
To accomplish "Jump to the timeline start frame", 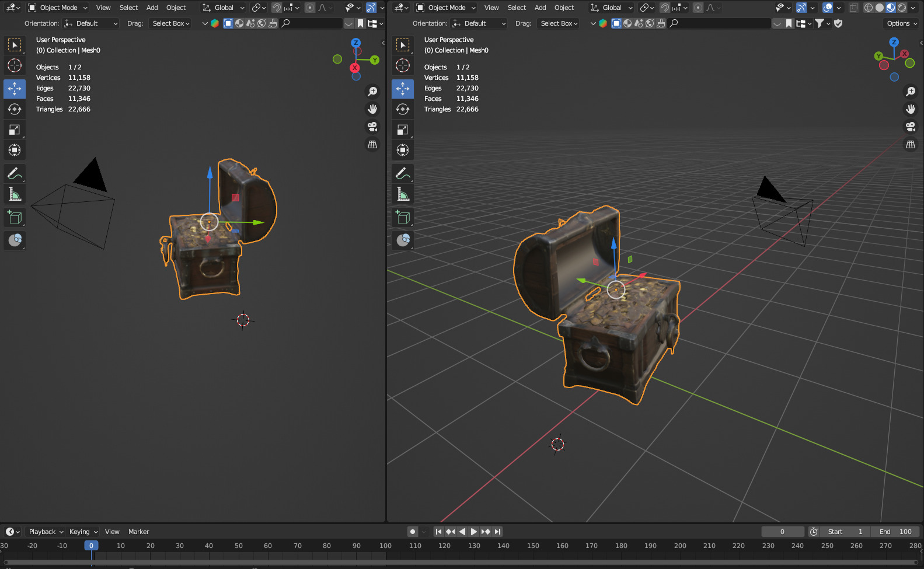I will tap(438, 532).
